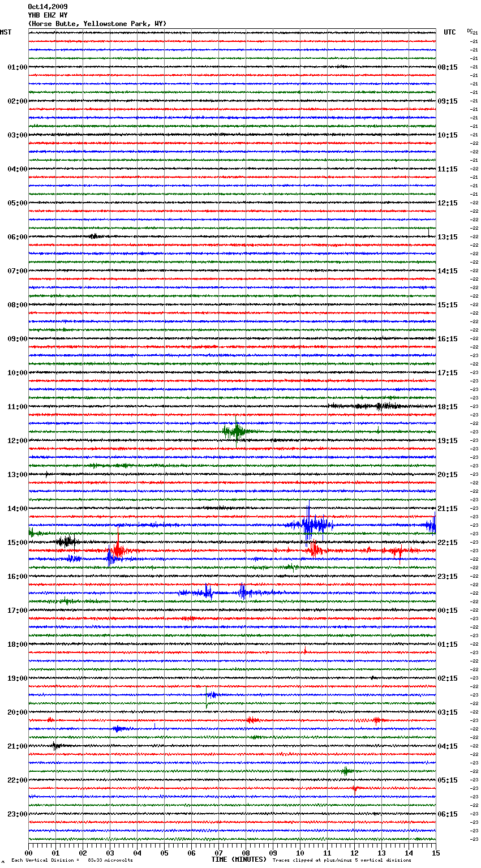
Task: Select the '19:00' MST time label
Action: [18, 678]
